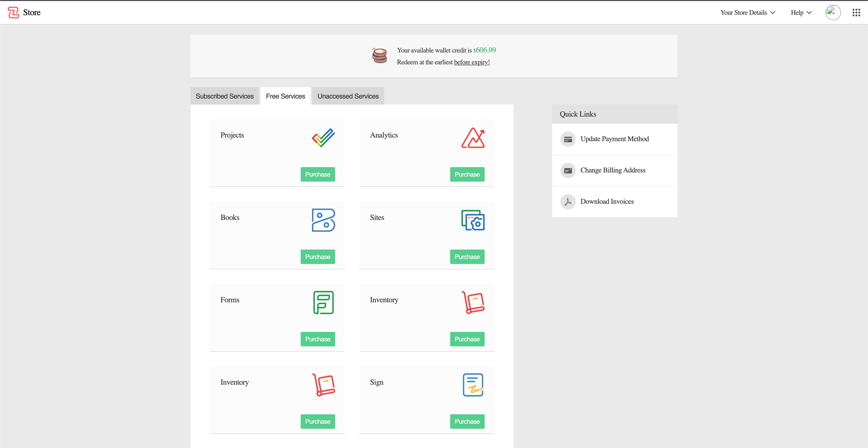The height and width of the screenshot is (448, 868).
Task: Purchase the Projects service
Action: (x=317, y=174)
